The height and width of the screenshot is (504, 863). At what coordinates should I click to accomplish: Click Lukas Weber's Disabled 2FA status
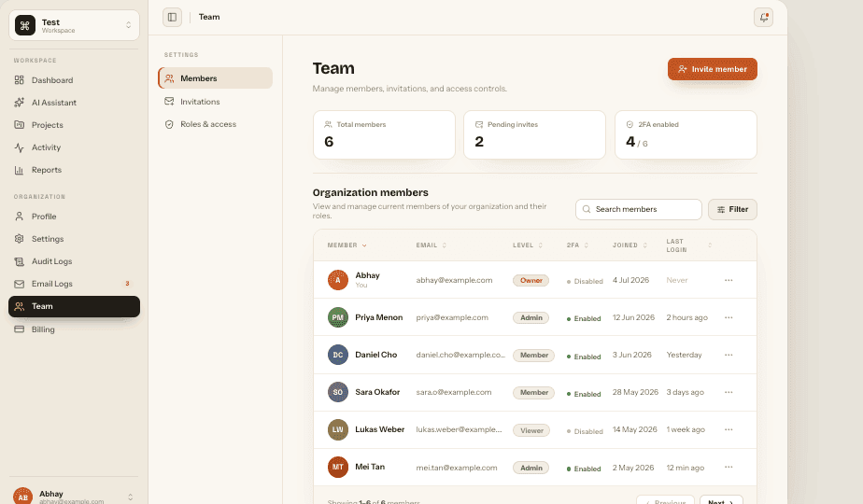click(x=585, y=431)
